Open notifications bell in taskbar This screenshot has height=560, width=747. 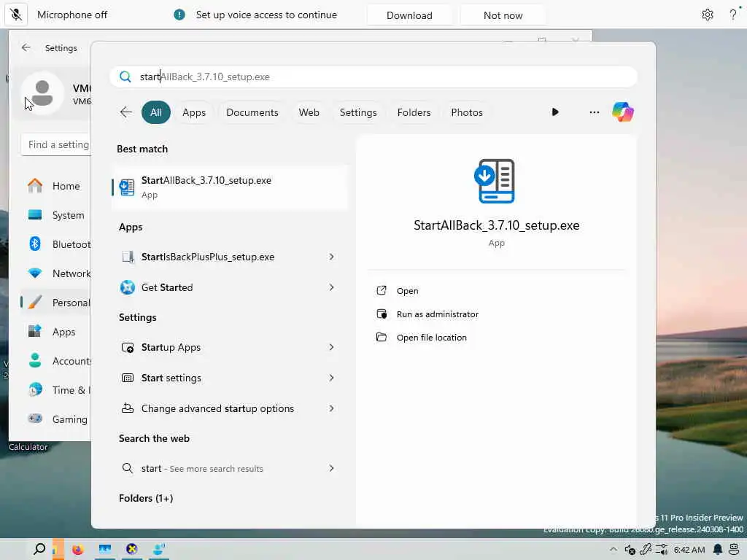click(x=718, y=550)
